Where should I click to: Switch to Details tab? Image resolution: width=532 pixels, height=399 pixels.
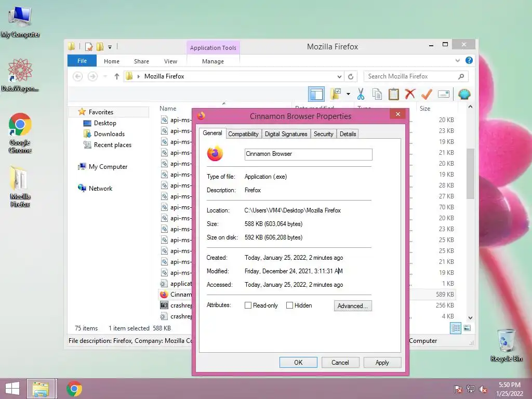pos(348,134)
